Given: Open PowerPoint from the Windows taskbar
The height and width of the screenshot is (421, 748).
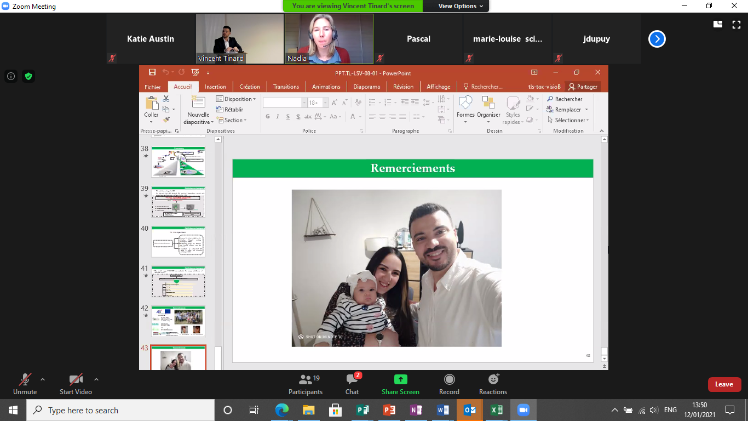Looking at the screenshot, I should coord(390,410).
